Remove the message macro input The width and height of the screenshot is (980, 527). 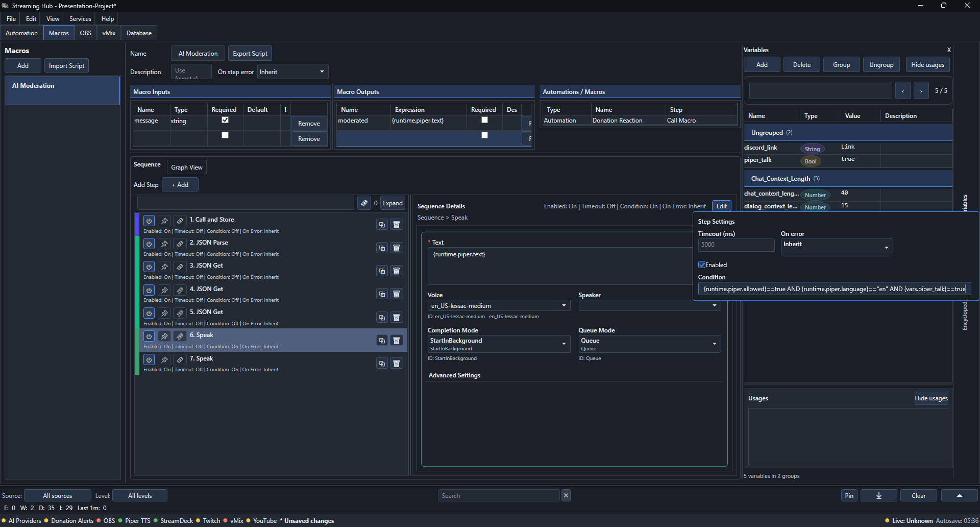[x=309, y=124]
